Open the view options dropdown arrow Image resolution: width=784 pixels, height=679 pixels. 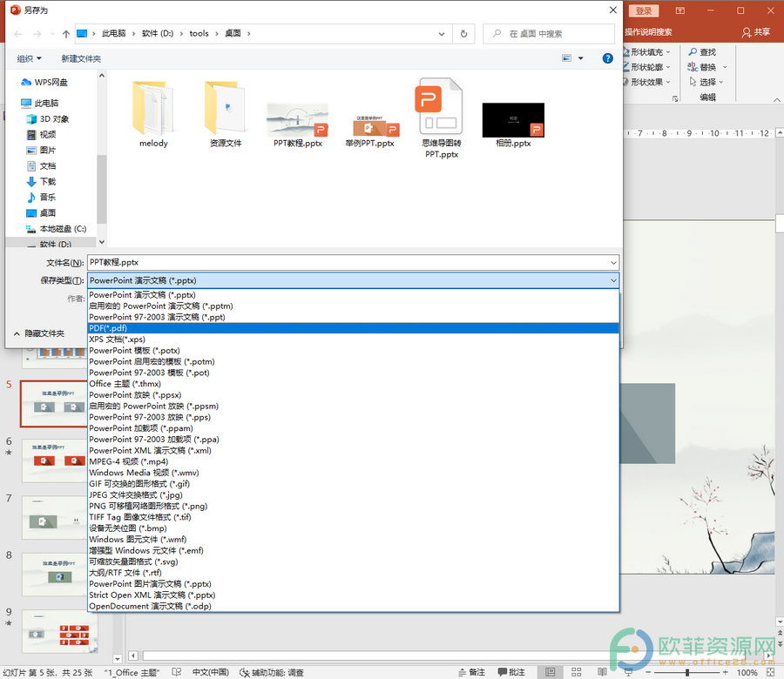click(x=580, y=58)
